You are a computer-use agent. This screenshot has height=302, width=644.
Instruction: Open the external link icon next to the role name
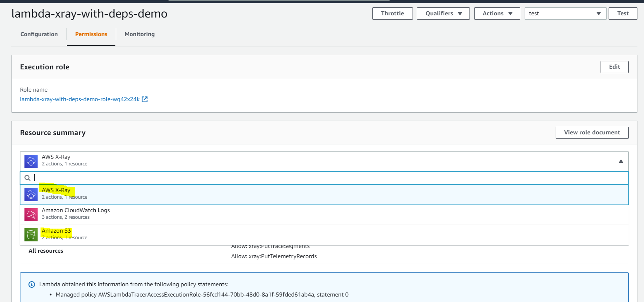(145, 99)
